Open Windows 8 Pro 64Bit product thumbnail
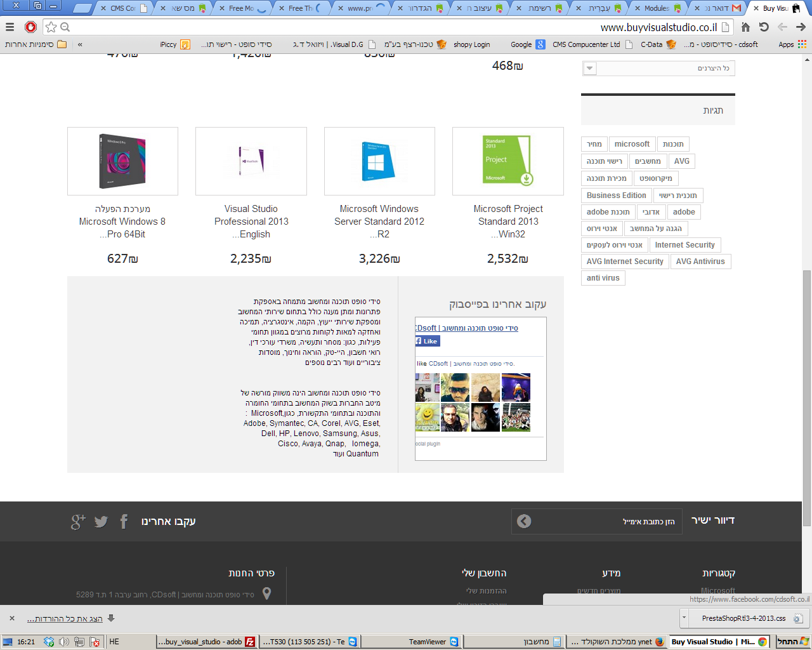Viewport: 812px width, 650px height. pyautogui.click(x=122, y=161)
